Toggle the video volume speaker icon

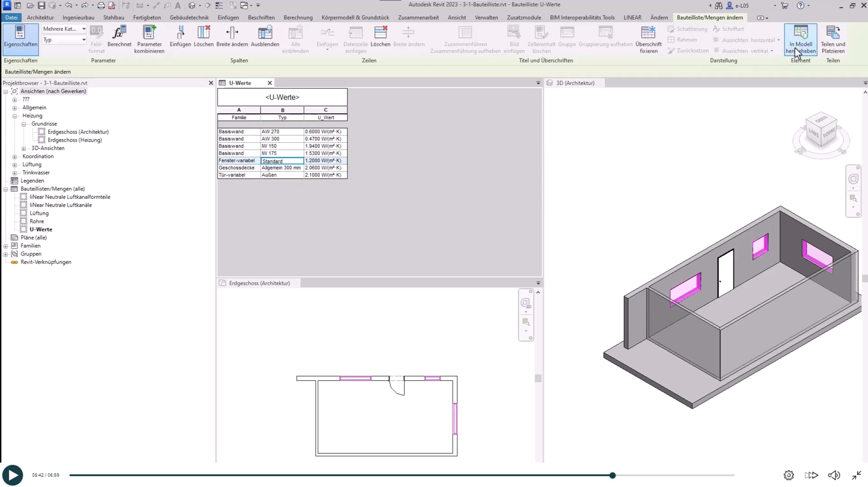coord(834,475)
